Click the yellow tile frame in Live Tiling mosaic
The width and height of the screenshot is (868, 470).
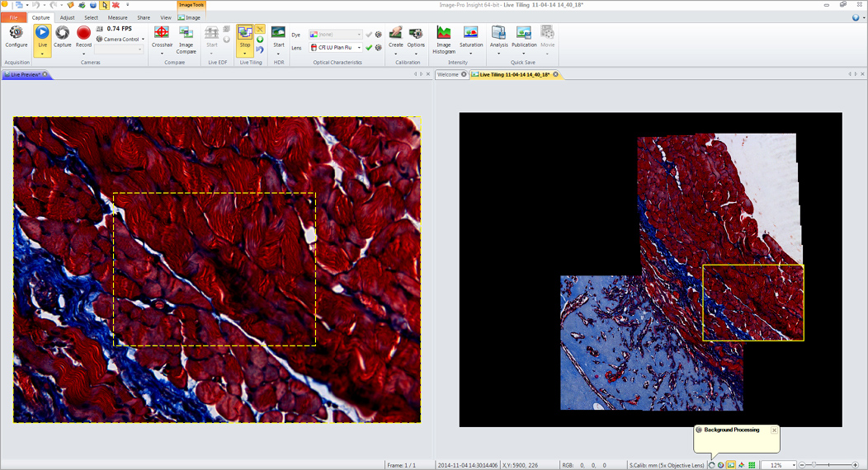click(752, 303)
